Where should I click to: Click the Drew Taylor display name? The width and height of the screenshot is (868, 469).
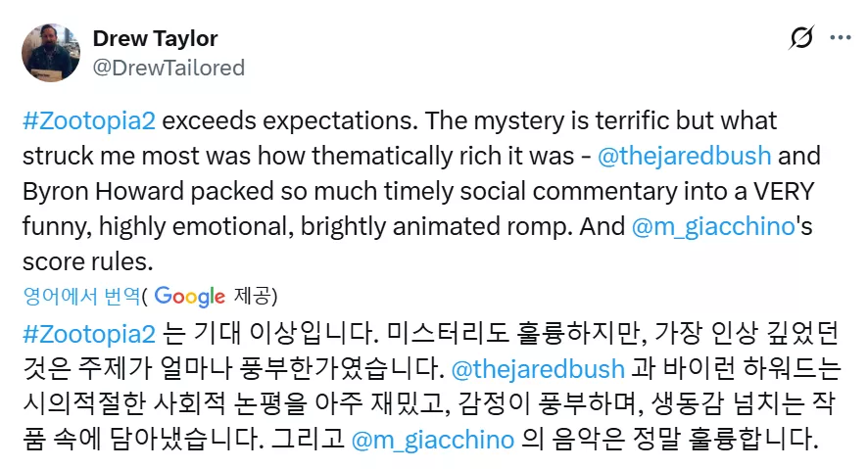(155, 38)
